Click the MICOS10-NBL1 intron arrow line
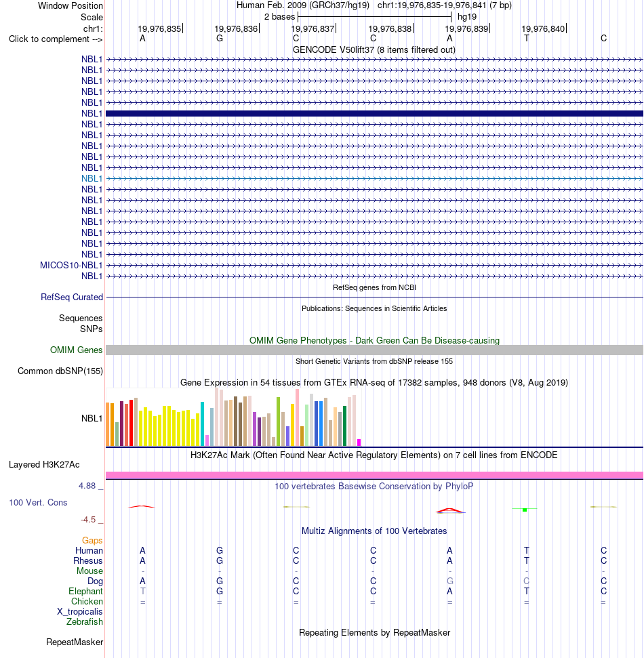 point(374,265)
